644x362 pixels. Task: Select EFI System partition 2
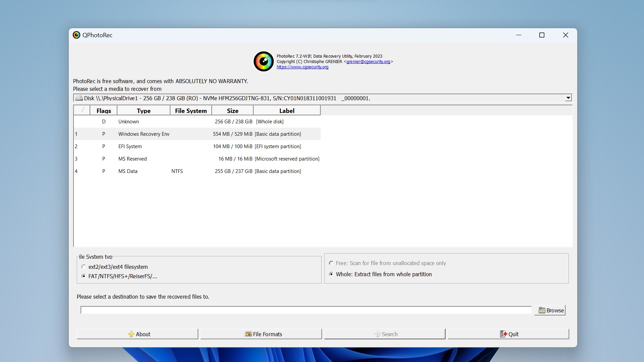tap(197, 146)
